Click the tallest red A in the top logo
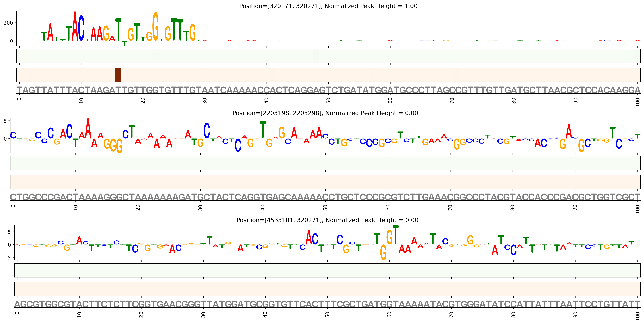Viewport: 644px width, 324px height. [75, 26]
